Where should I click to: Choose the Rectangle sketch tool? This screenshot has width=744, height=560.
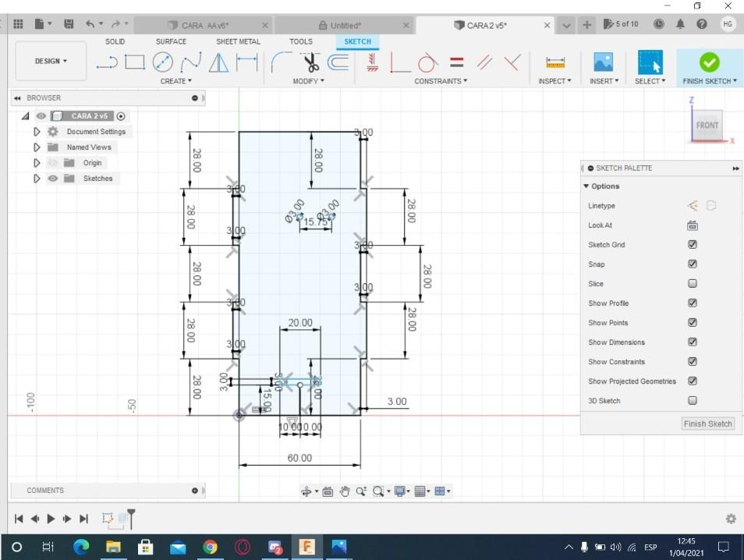click(x=135, y=62)
